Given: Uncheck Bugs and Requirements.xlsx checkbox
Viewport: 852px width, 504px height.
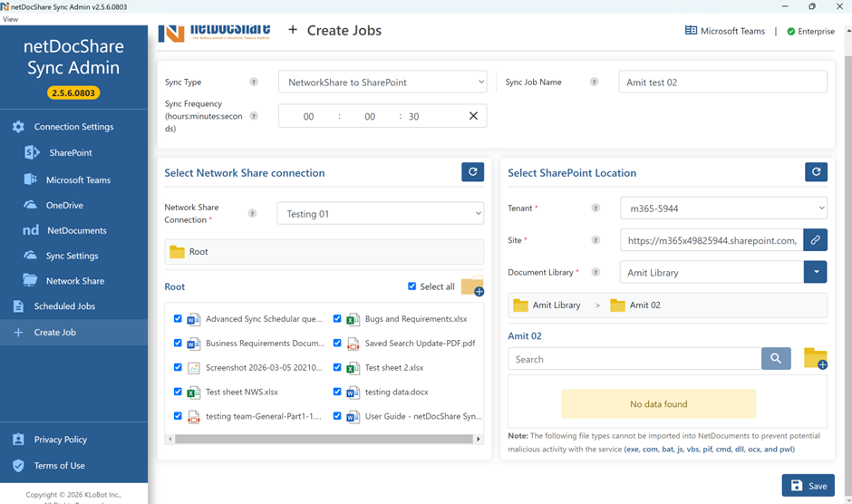Looking at the screenshot, I should click(x=337, y=318).
